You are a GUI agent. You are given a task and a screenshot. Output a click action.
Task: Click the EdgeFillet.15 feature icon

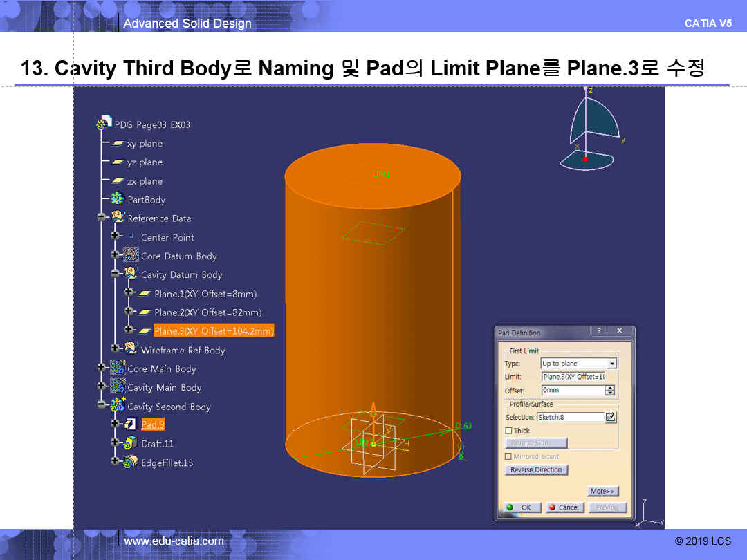tap(130, 463)
